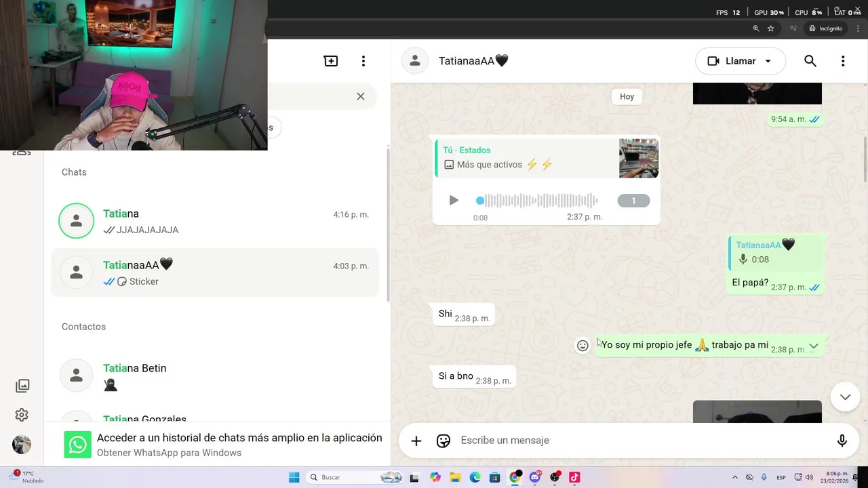Open Microsoft Store from the taskbar
The width and height of the screenshot is (868, 488).
pyautogui.click(x=495, y=477)
